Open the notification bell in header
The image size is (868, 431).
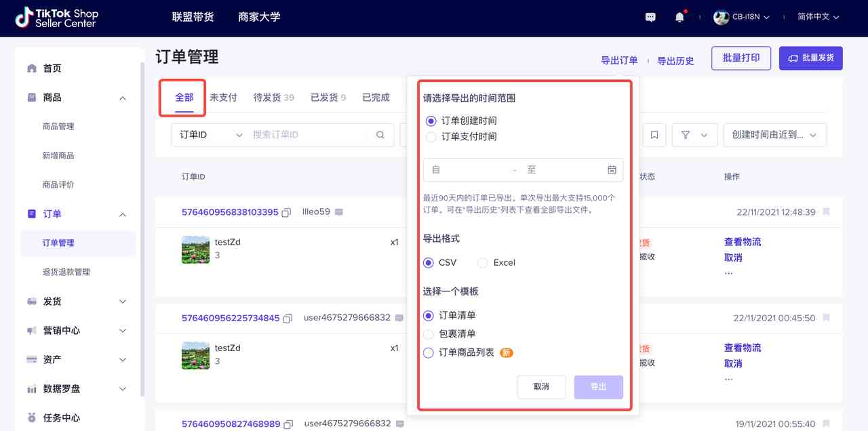click(x=679, y=17)
